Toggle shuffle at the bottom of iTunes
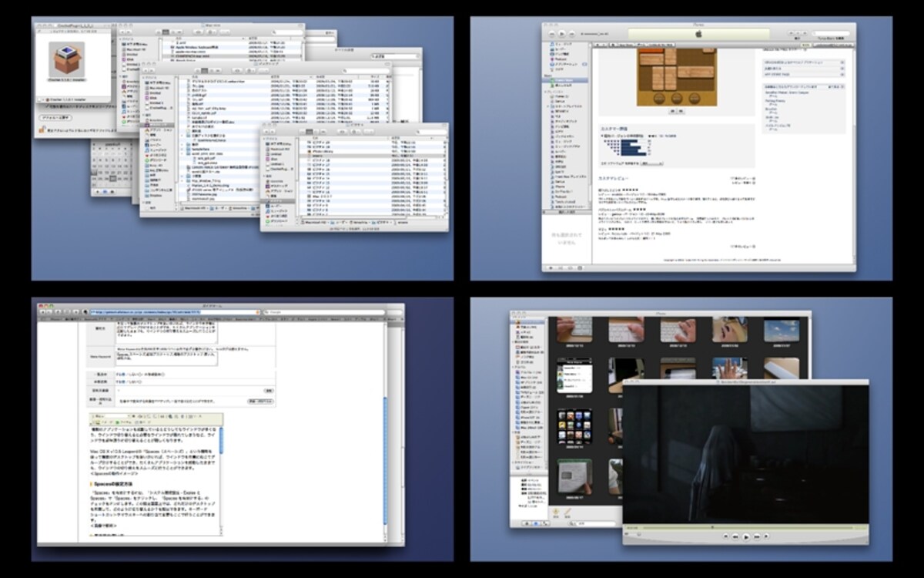Image resolution: width=924 pixels, height=578 pixels. (561, 267)
